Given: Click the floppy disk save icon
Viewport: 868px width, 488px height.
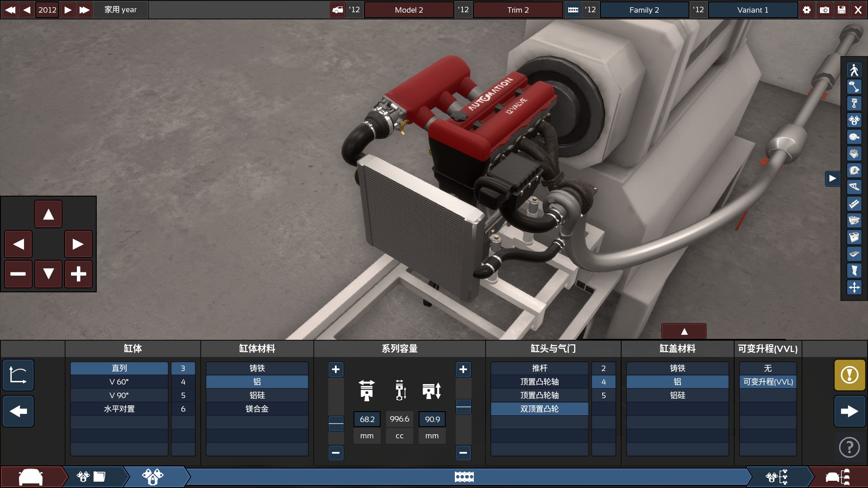Looking at the screenshot, I should (x=841, y=9).
